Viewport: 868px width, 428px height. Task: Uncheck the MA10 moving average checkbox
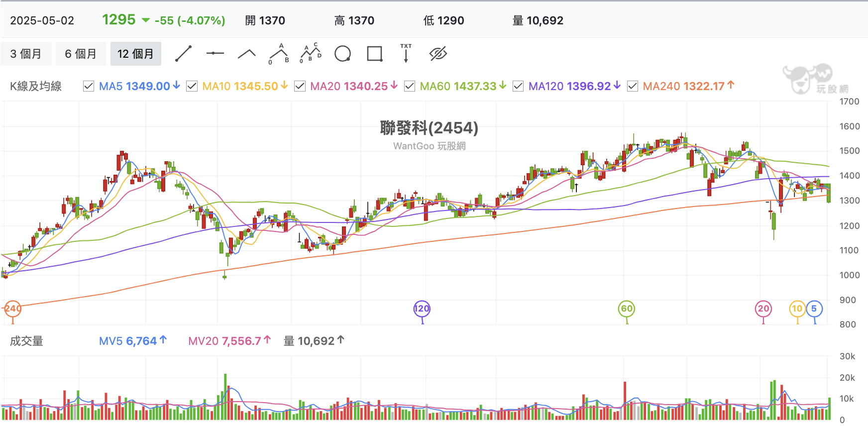[192, 86]
